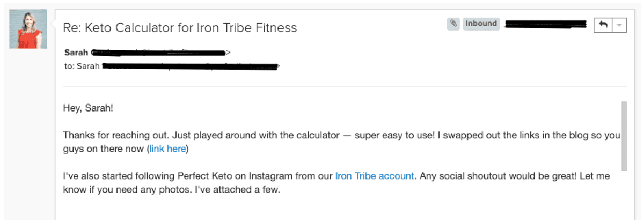644x222 pixels.
Task: Click the blank area below the message text
Action: (338, 209)
